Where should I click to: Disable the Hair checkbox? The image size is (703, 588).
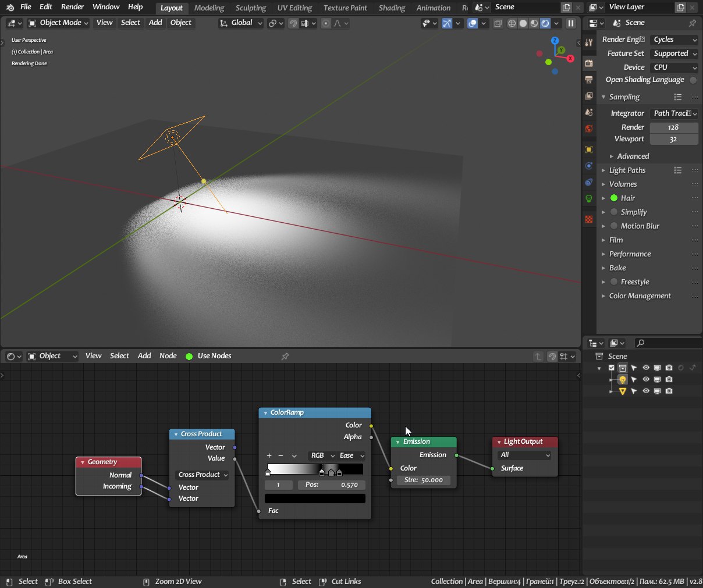click(x=614, y=198)
